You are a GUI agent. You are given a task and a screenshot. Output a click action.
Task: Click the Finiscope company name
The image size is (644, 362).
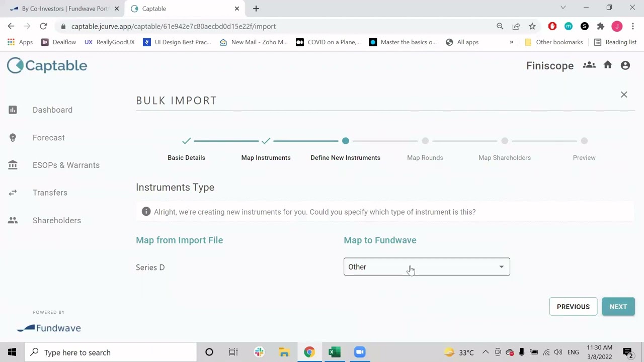point(550,65)
